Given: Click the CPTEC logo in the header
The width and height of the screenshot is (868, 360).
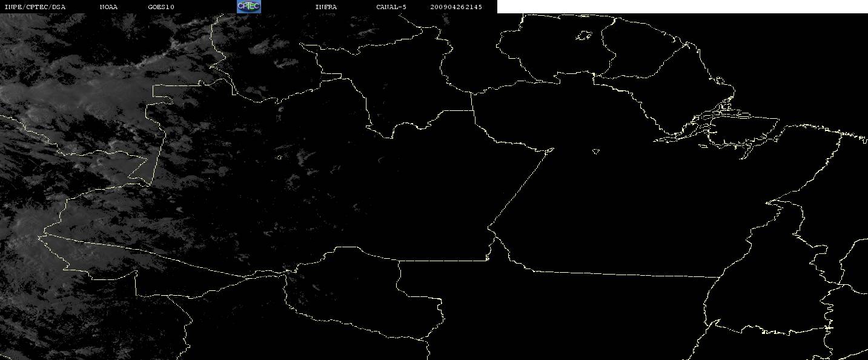Looking at the screenshot, I should click(x=248, y=7).
